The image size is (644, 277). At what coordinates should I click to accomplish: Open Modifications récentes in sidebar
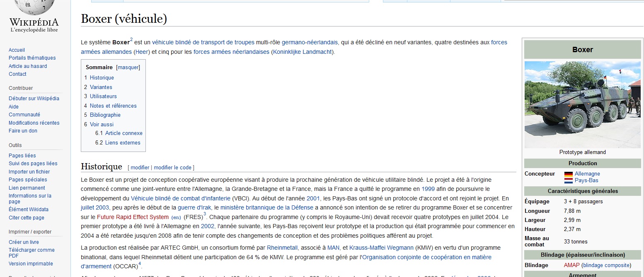tap(34, 123)
